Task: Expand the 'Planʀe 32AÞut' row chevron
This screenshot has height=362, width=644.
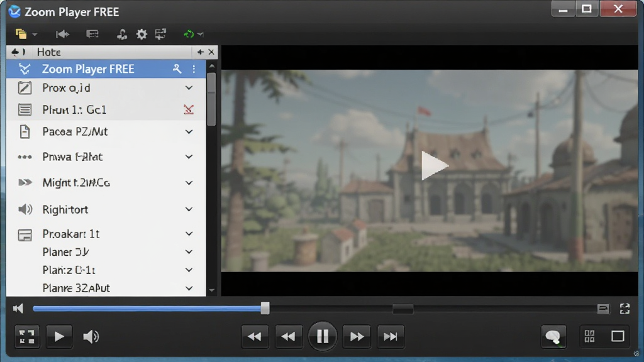Action: click(189, 288)
